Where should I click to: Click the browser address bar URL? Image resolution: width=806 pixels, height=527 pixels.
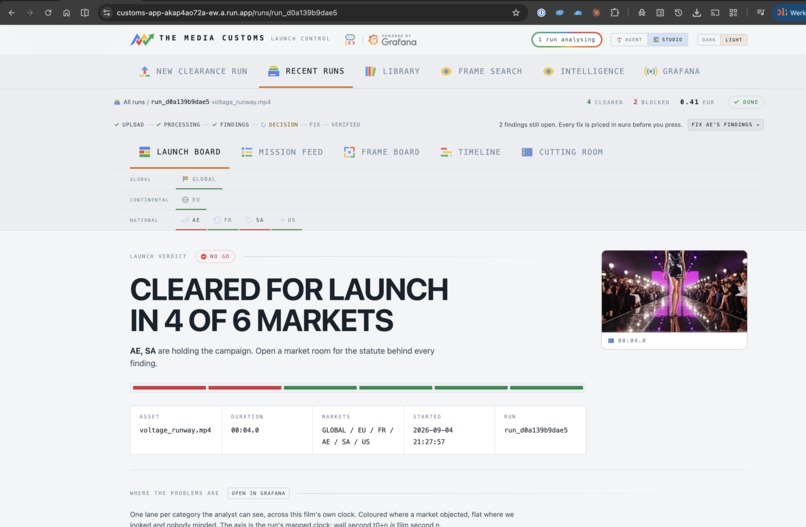pyautogui.click(x=227, y=12)
